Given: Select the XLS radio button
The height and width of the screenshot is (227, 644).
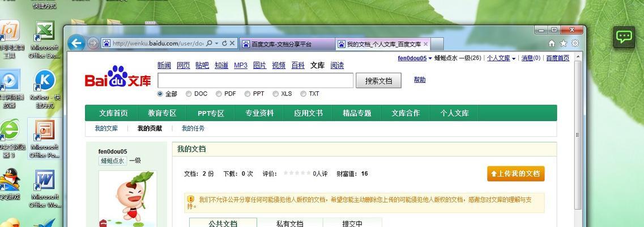Looking at the screenshot, I should tap(276, 94).
